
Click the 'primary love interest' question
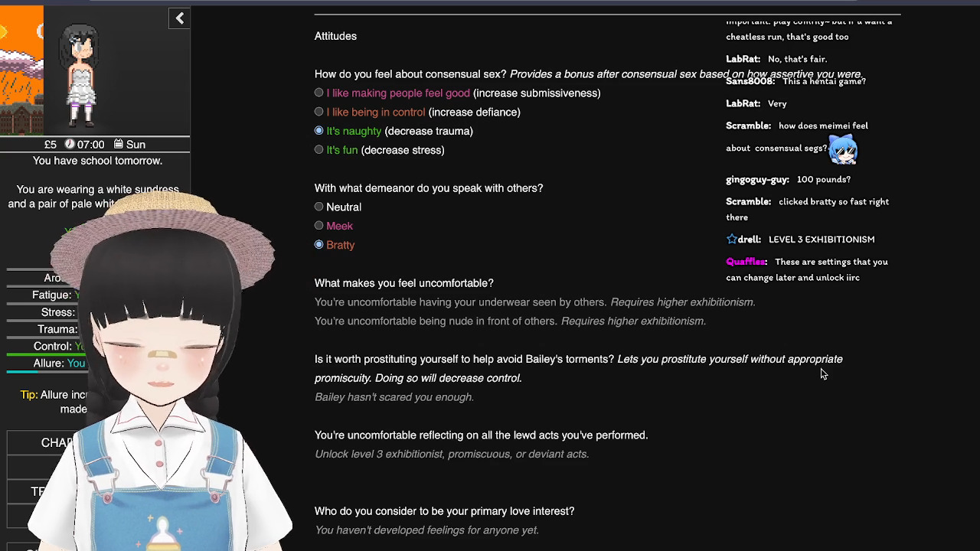tap(444, 511)
